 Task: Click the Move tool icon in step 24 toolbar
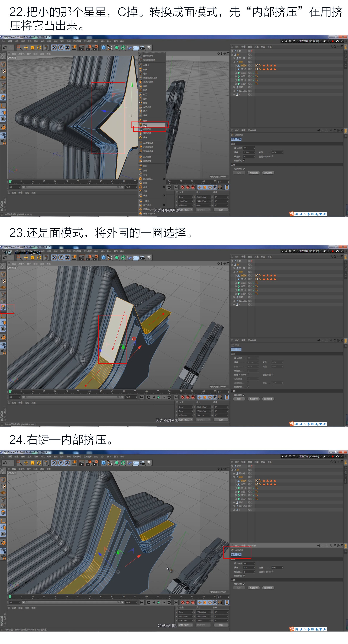[x=26, y=463]
